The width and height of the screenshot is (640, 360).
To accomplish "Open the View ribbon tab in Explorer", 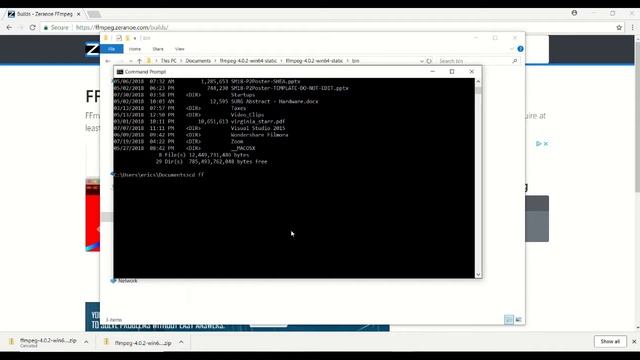I will coord(180,49).
